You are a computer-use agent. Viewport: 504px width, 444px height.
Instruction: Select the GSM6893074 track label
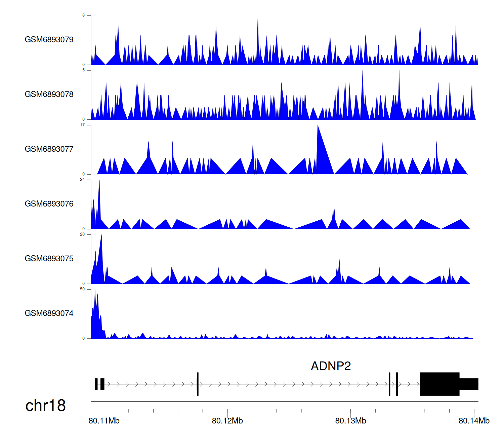click(x=49, y=313)
